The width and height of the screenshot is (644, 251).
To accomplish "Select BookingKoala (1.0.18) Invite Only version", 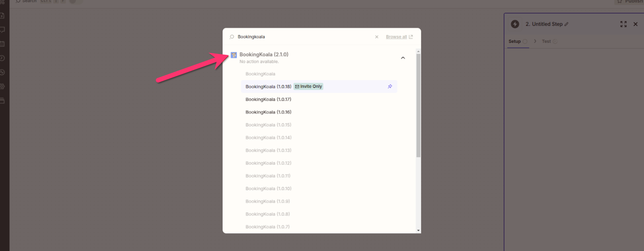I will click(x=319, y=86).
